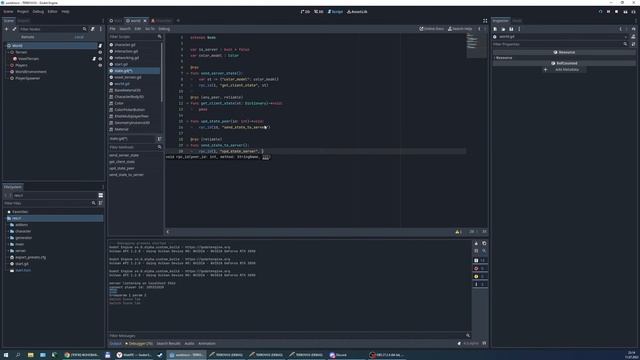Open the Scene menu
This screenshot has width=640, height=360.
8,11
